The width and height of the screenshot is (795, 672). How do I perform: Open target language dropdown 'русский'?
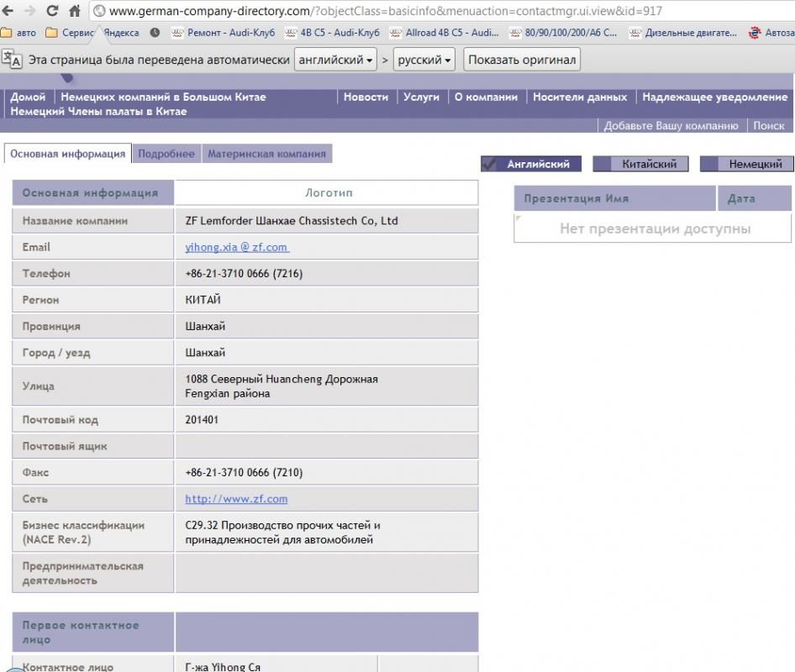click(424, 60)
